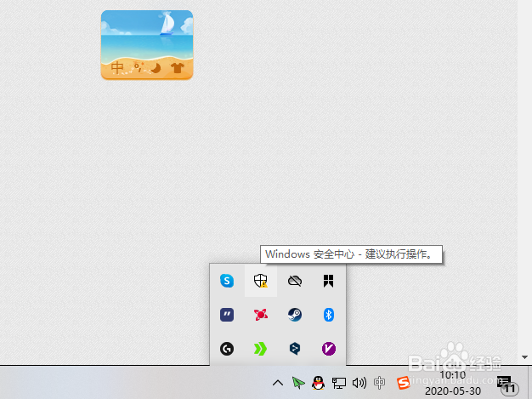Open the Logitech G tray icon

pos(227,349)
